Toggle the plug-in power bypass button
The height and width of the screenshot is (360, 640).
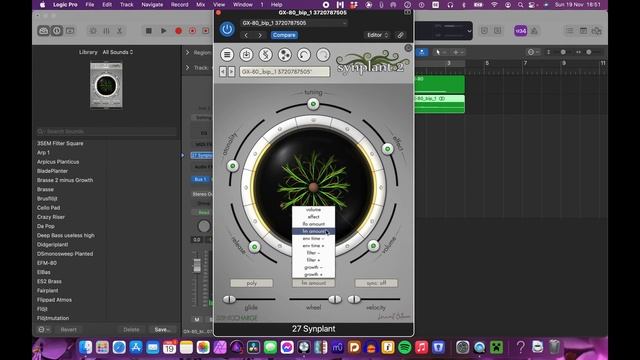227,29
